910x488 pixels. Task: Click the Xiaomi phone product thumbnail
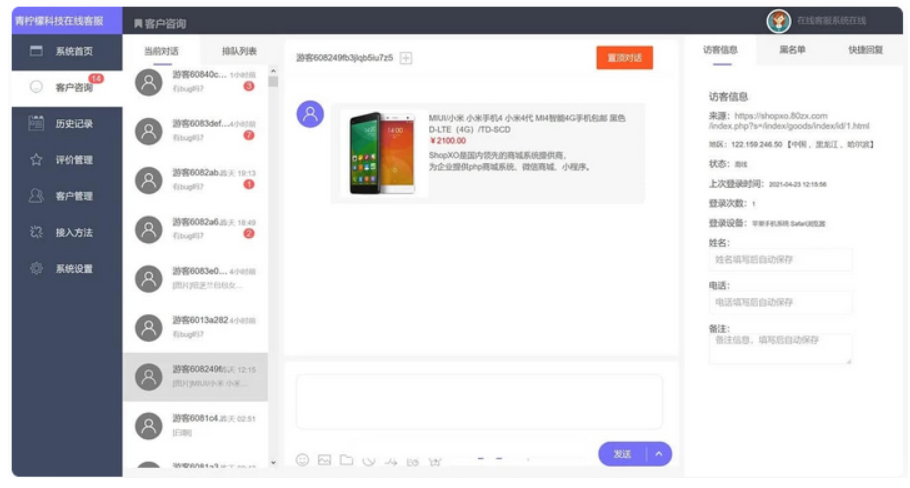pos(382,153)
